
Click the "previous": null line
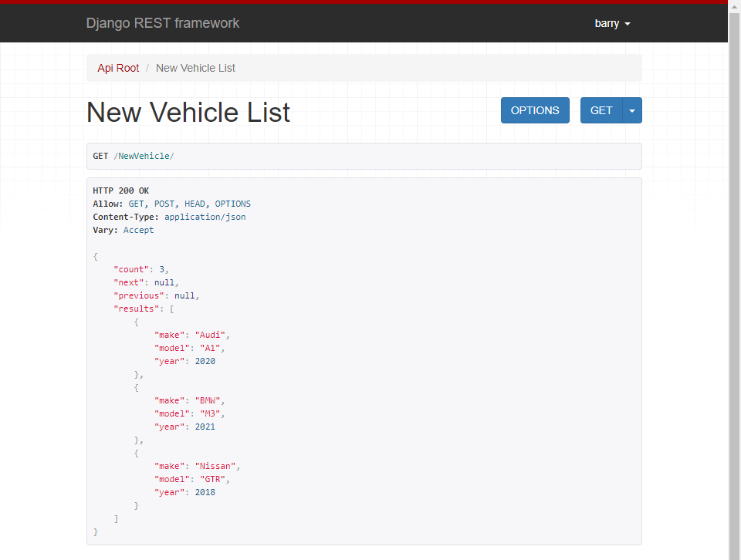(x=157, y=295)
